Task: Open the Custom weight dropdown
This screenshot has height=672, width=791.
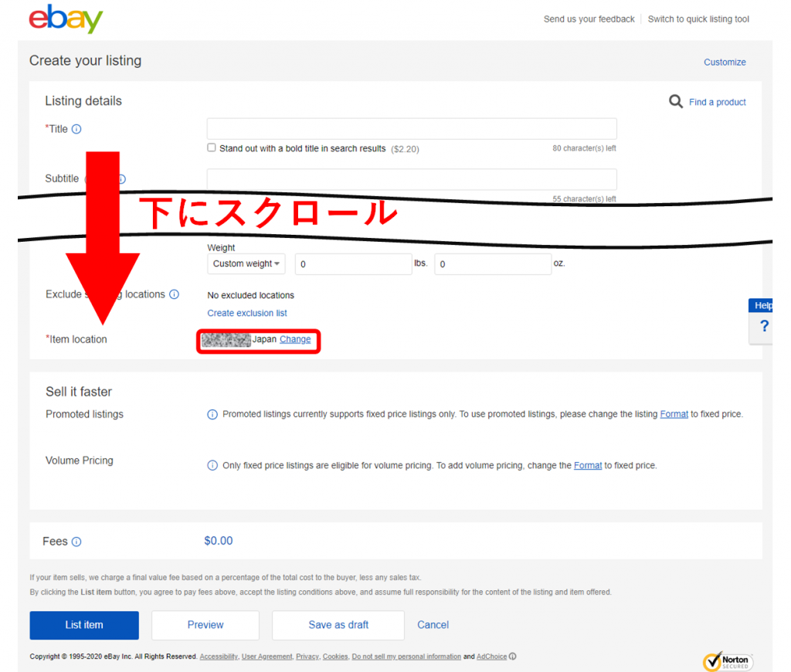Action: [246, 264]
